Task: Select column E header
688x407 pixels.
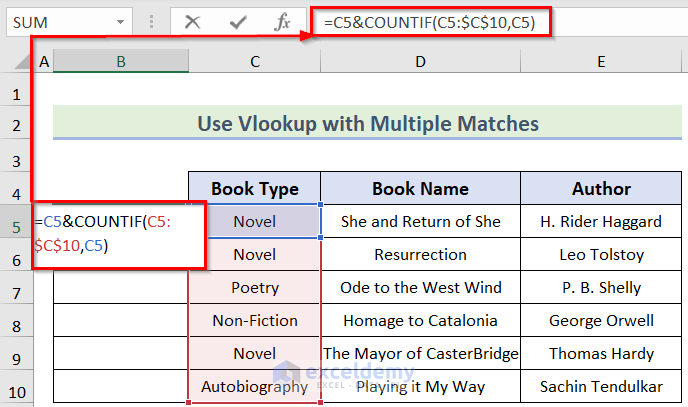Action: point(600,62)
